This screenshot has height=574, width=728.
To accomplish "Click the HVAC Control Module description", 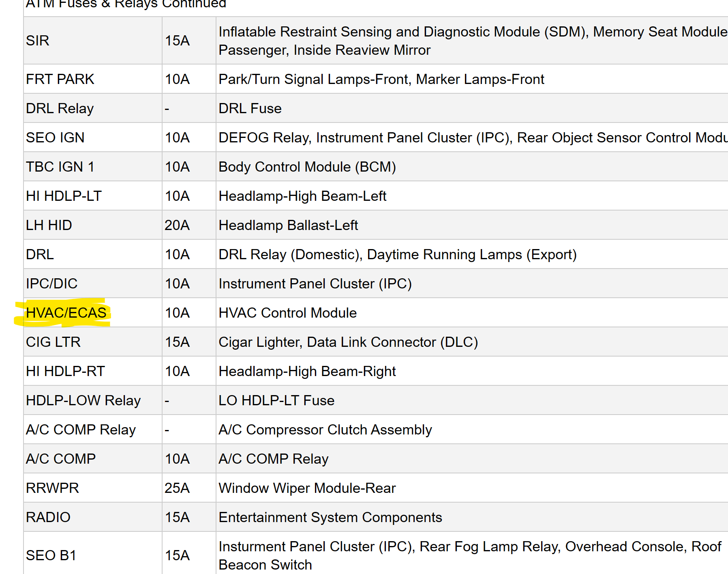I will click(287, 313).
